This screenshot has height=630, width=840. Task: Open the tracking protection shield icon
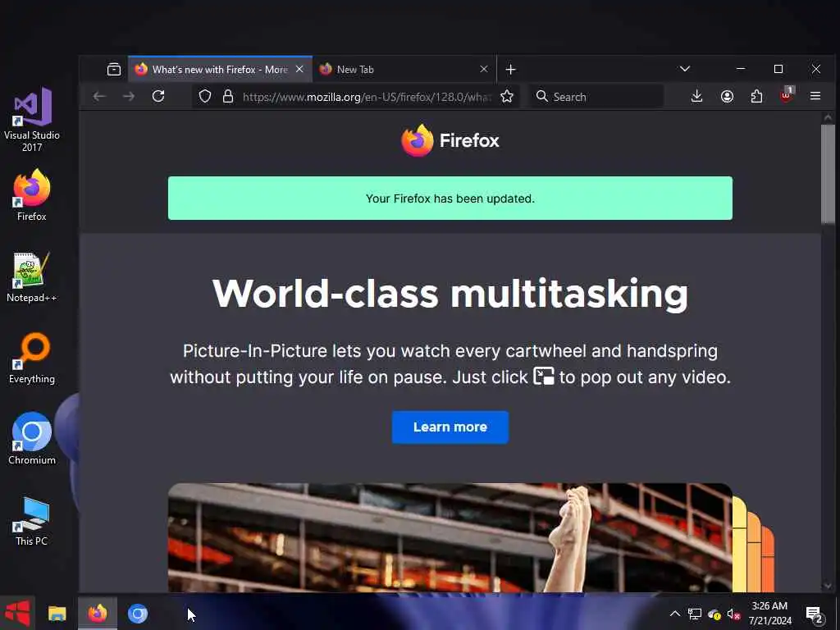205,97
